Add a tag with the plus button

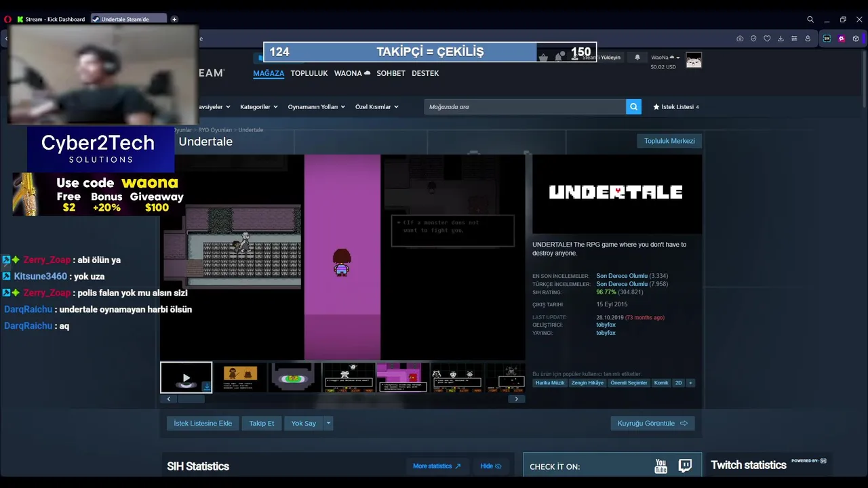(690, 383)
